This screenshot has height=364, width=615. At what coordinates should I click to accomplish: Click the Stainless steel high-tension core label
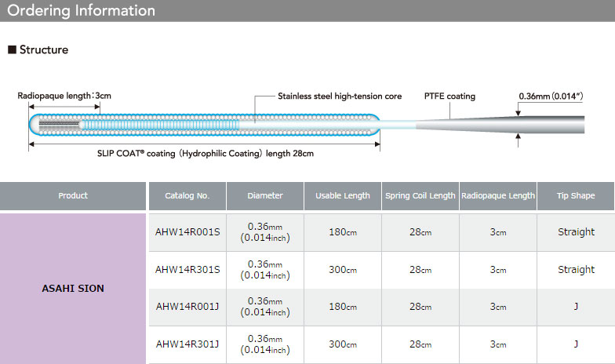tap(340, 96)
